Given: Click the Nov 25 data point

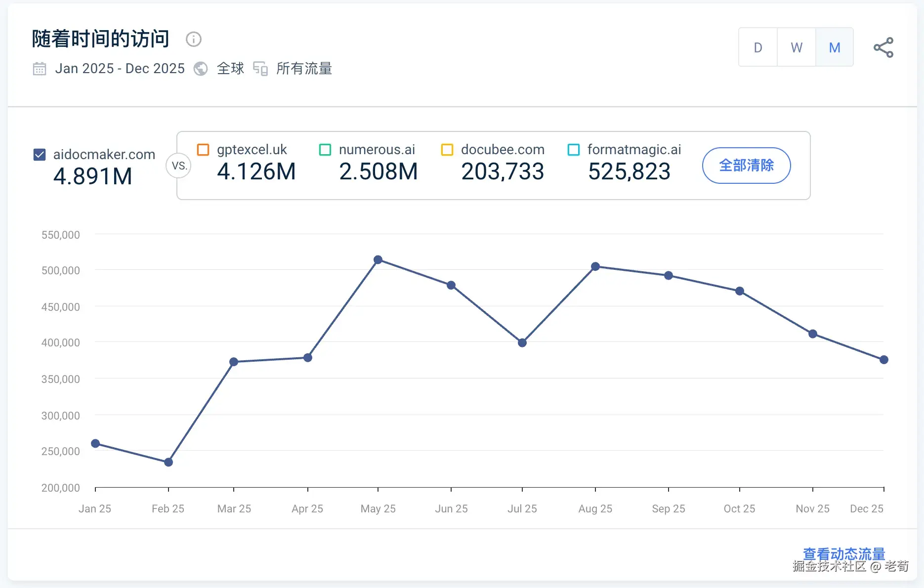Looking at the screenshot, I should (x=813, y=334).
